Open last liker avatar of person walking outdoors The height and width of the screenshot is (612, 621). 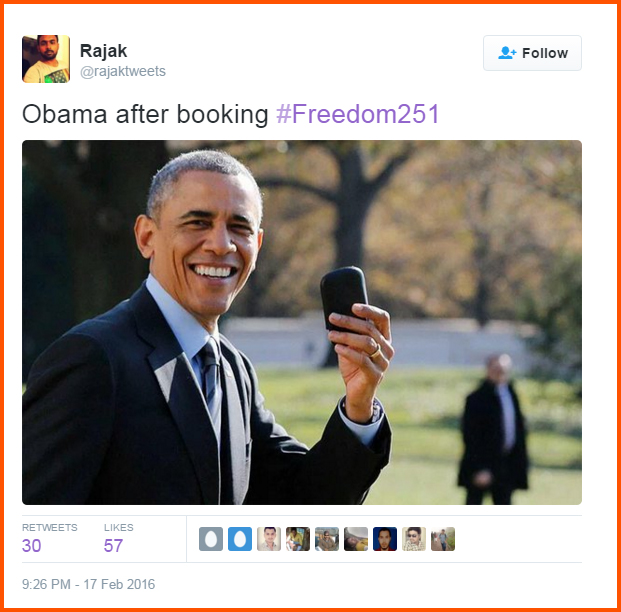tap(443, 539)
